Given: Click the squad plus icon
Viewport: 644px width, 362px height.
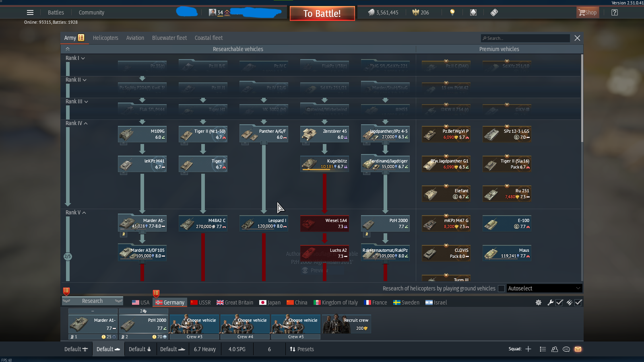Looking at the screenshot, I should tap(528, 349).
